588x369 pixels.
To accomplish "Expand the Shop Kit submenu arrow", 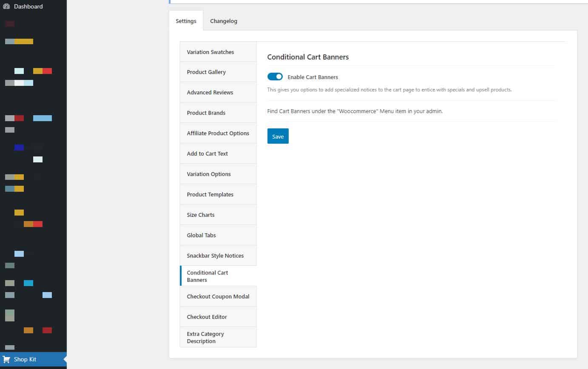I will click(64, 359).
